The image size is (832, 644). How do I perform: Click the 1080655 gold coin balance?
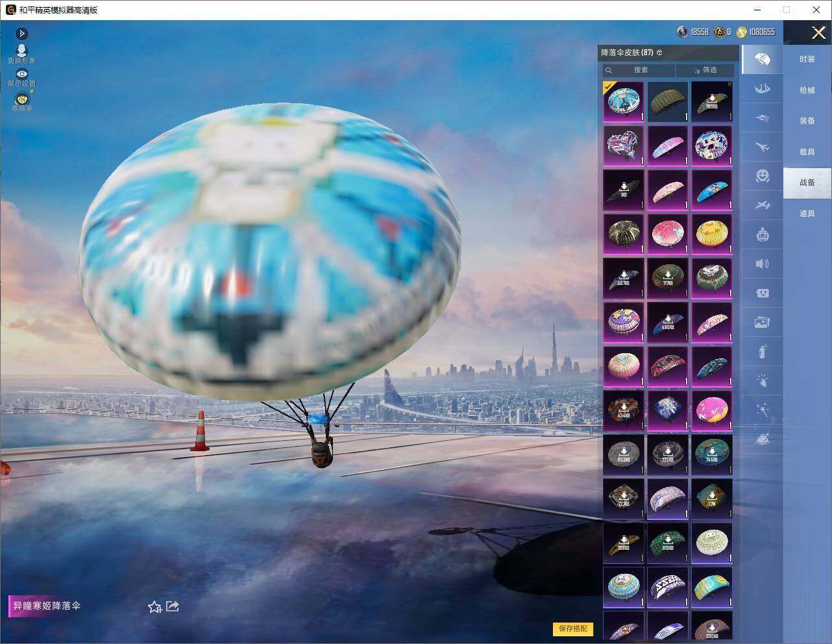click(x=755, y=32)
